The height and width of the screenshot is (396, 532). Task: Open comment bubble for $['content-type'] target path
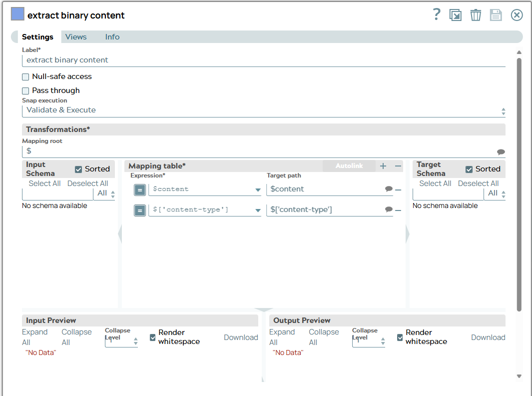click(x=389, y=209)
